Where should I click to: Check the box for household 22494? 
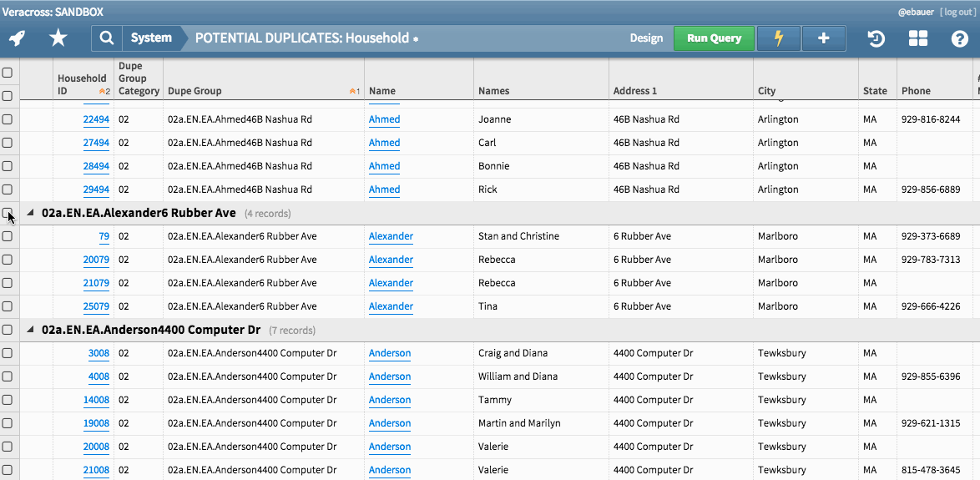[8, 119]
